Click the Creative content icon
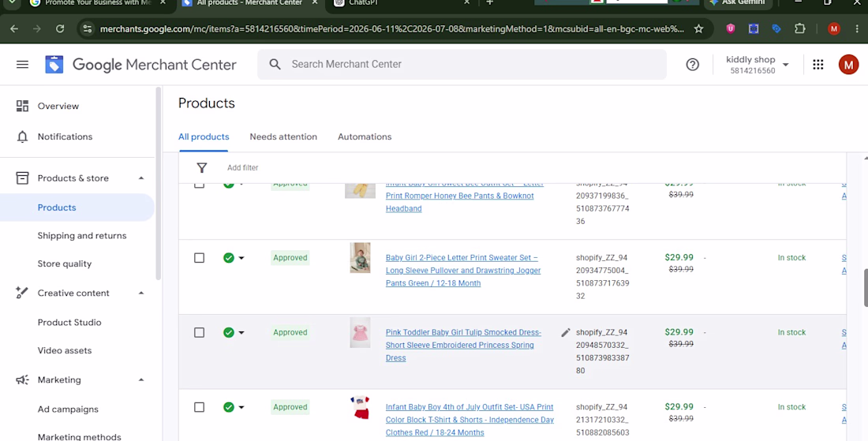The image size is (868, 441). click(x=22, y=293)
